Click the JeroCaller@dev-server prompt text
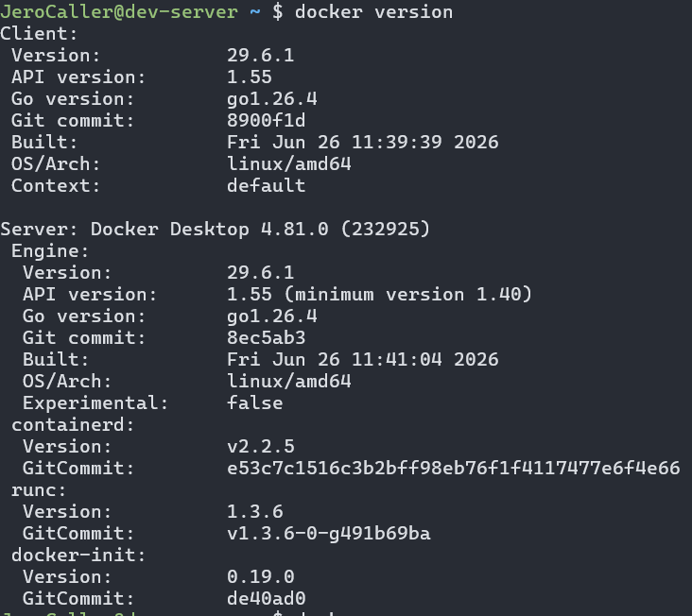692x616 pixels. [x=119, y=12]
